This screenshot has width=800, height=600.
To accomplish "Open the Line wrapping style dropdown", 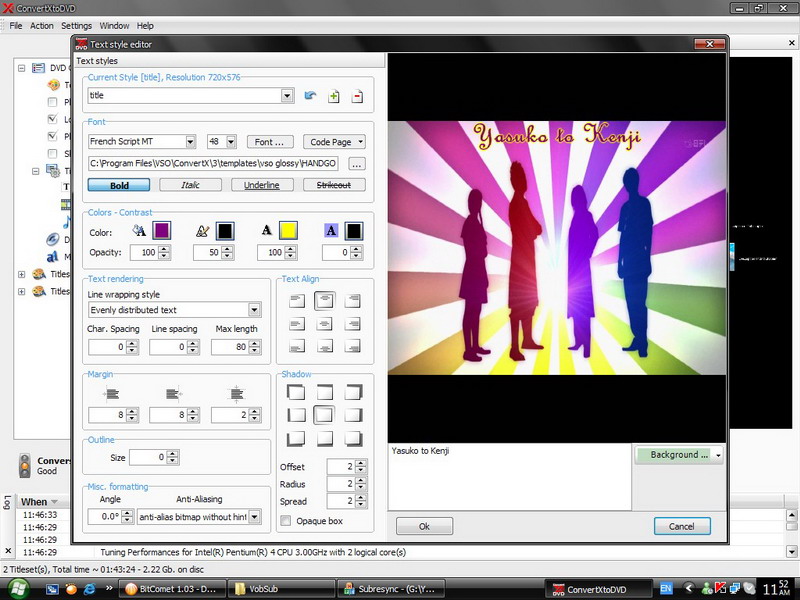I will point(255,310).
